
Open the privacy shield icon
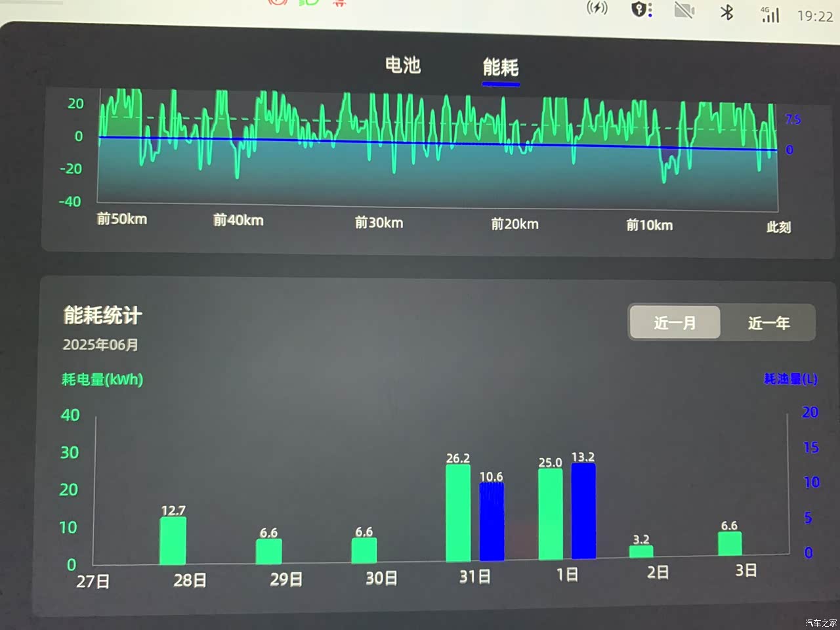[641, 10]
